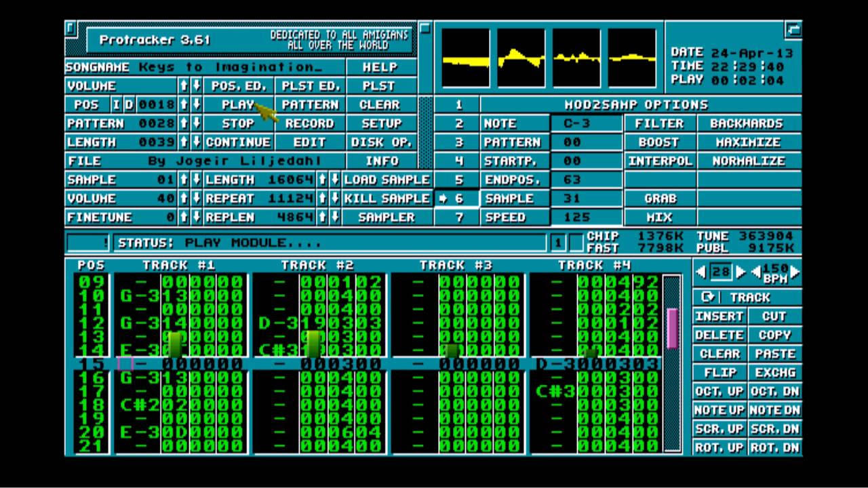Go to previous pattern with arrow left of 28
The image size is (868, 488).
[x=702, y=272]
